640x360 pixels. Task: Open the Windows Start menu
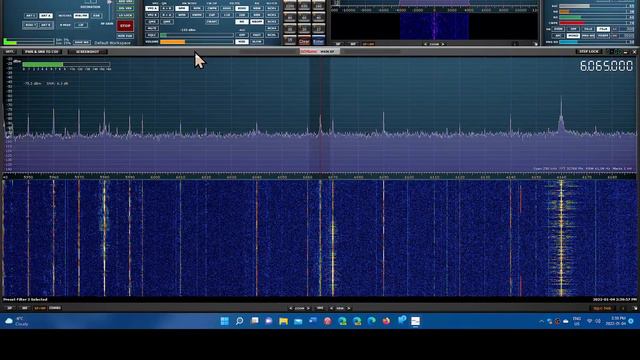click(224, 321)
